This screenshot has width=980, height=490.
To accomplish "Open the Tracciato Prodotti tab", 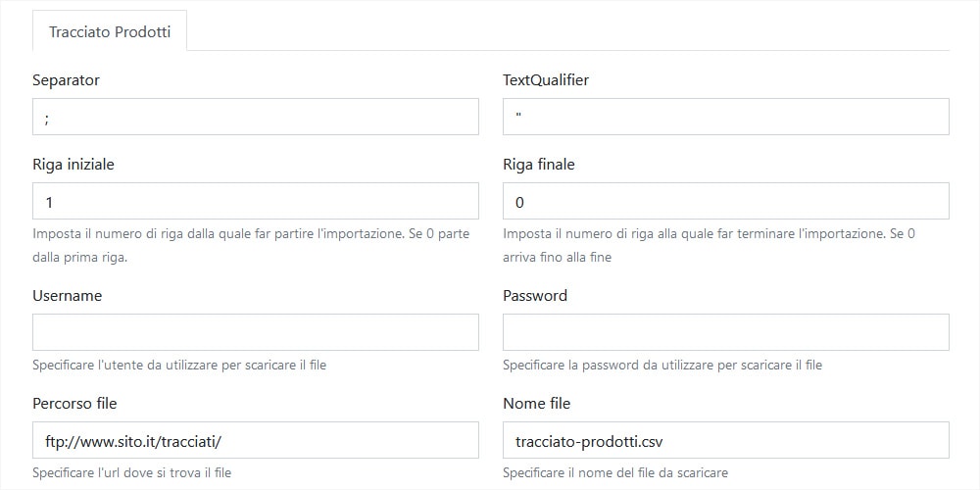I will tap(110, 31).
